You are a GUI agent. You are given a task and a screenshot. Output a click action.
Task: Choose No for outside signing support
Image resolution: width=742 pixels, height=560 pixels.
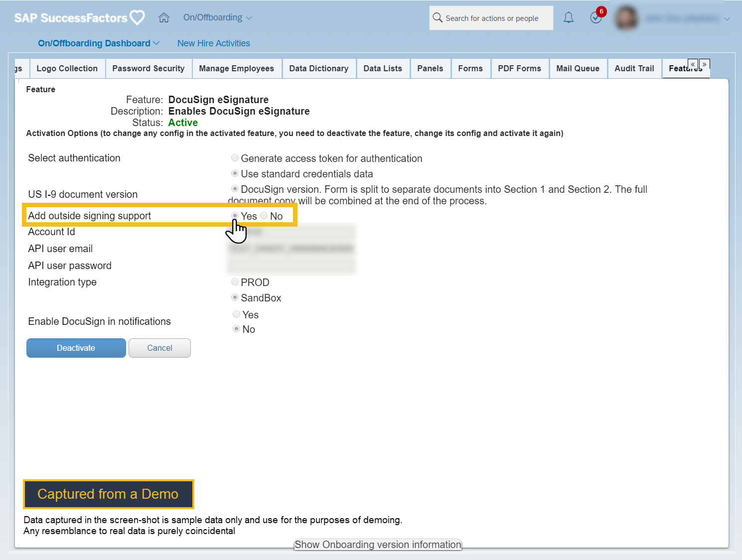click(x=264, y=215)
